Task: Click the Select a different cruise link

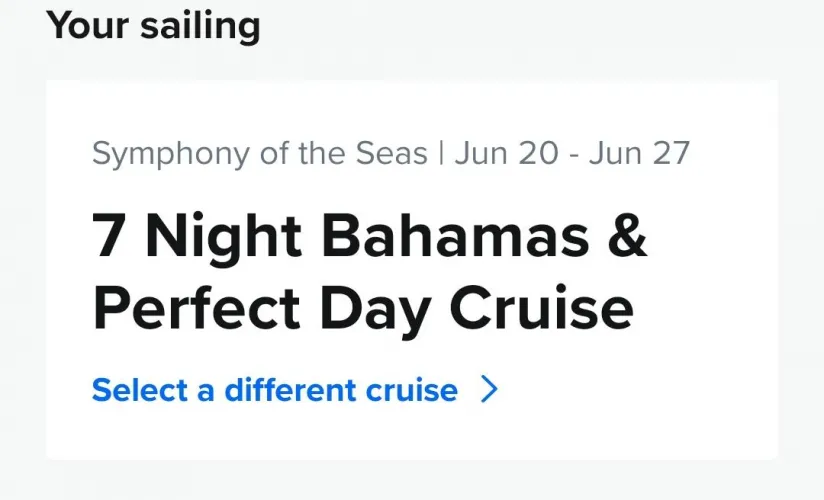Action: coord(275,389)
